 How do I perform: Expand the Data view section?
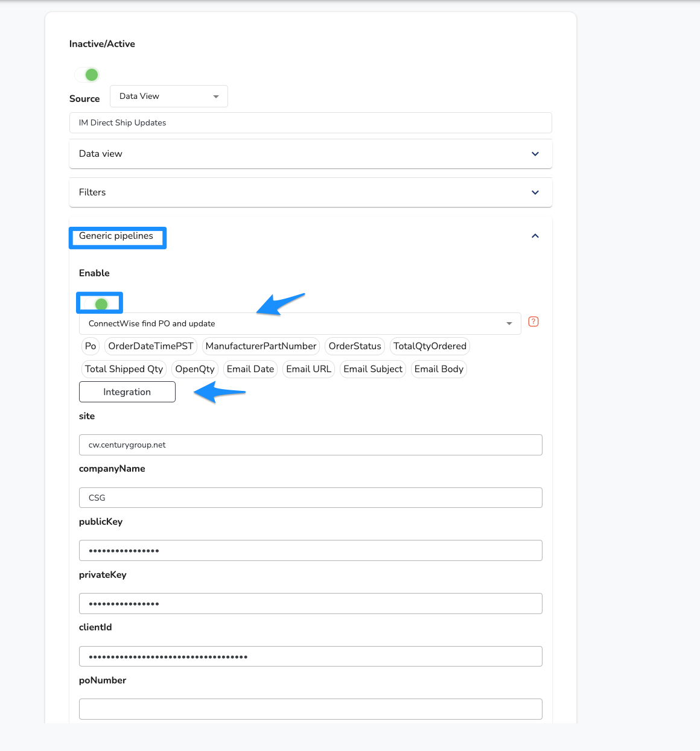pos(311,154)
